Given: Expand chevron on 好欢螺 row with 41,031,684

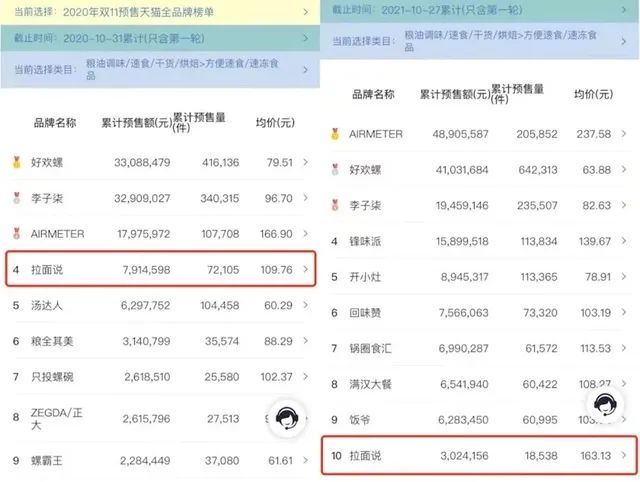Looking at the screenshot, I should click(x=623, y=169).
